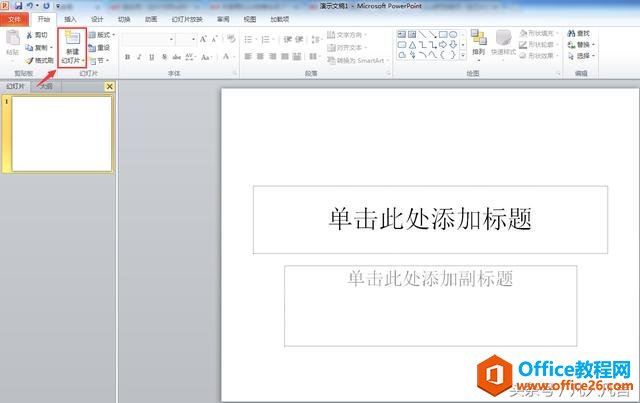
Task: Toggle Bold formatting (B)
Action: pyautogui.click(x=127, y=57)
